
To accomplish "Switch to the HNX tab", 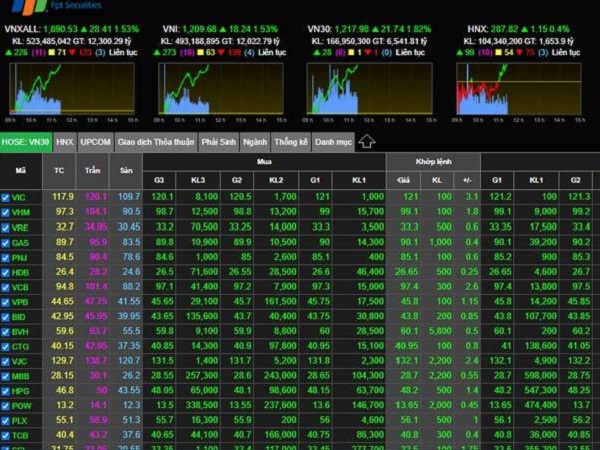I will (65, 142).
